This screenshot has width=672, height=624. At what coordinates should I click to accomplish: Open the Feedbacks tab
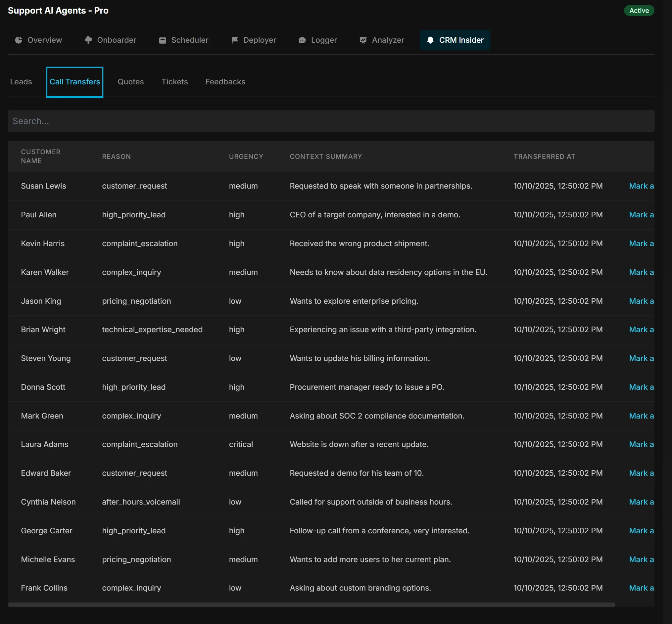225,82
